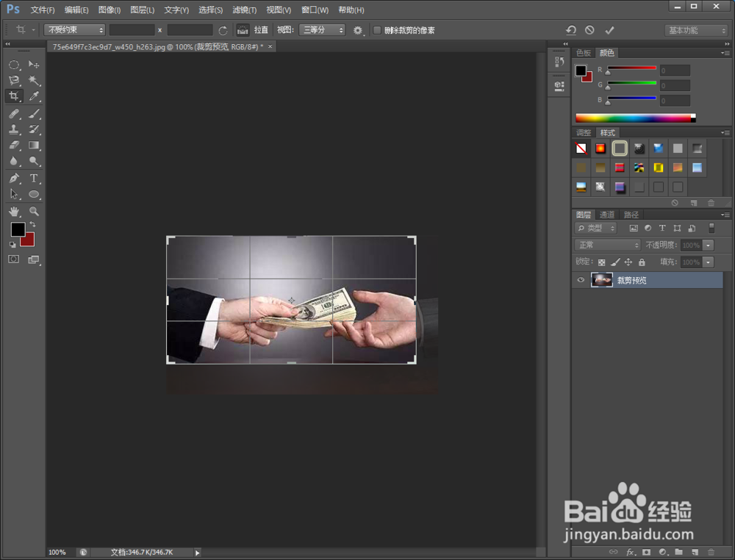Click the red R channel slider
The height and width of the screenshot is (560, 735).
click(632, 68)
